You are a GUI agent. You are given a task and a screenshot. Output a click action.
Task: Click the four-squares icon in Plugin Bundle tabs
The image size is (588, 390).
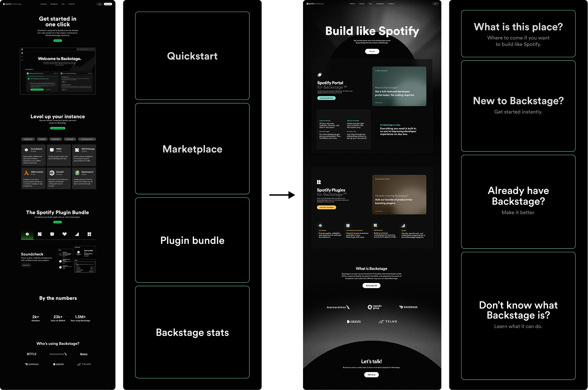(89, 234)
